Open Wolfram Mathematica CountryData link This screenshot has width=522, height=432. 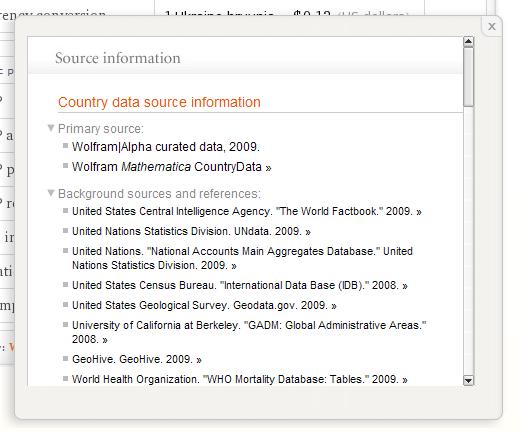pos(172,167)
